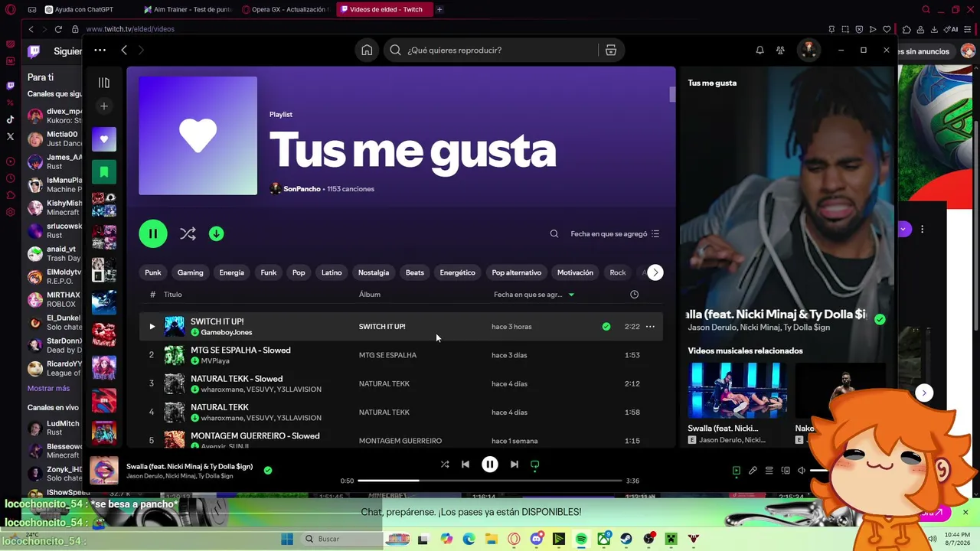
Task: Sort by 'Fecha en que se agr...' column header
Action: [x=534, y=295]
